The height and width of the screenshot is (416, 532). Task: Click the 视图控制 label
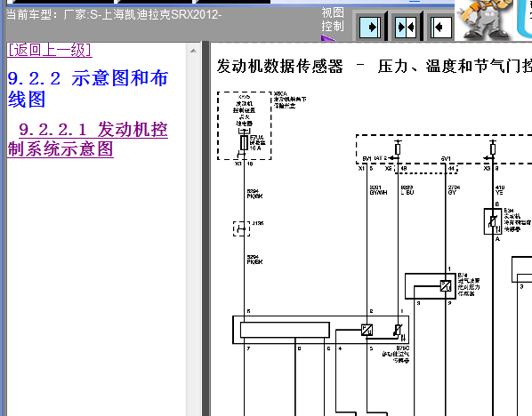(333, 20)
